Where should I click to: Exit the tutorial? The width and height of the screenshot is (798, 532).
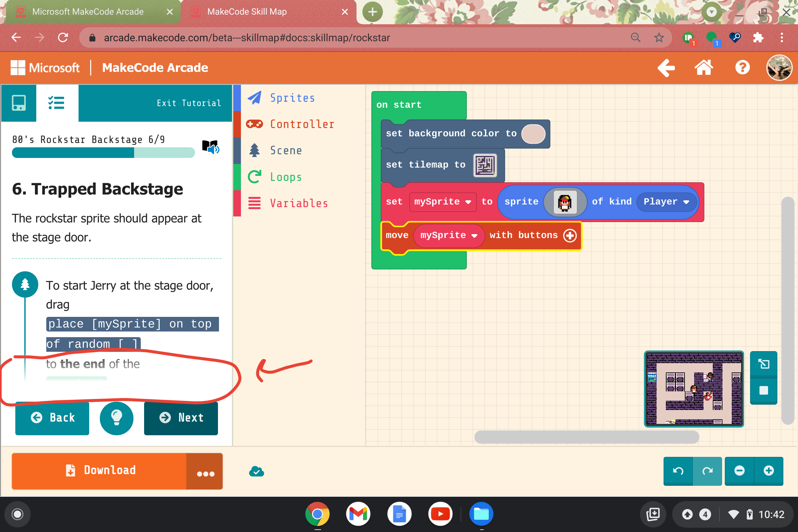(188, 103)
